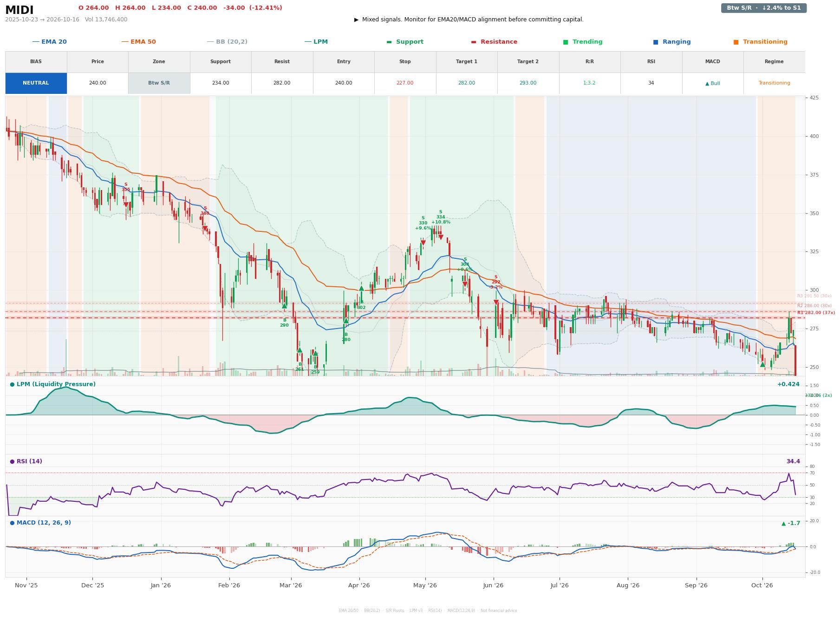
Task: Toggle the EMA 50 legend entry
Action: click(138, 42)
